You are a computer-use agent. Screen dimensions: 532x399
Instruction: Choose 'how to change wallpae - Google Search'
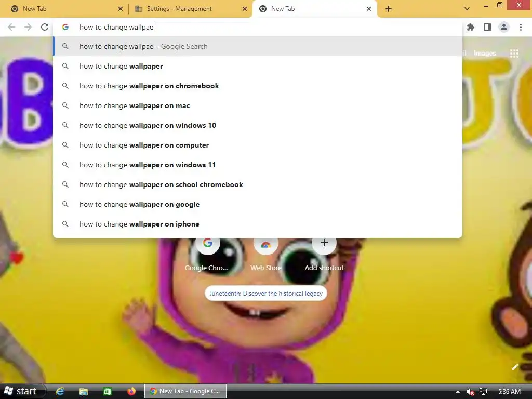pos(258,46)
